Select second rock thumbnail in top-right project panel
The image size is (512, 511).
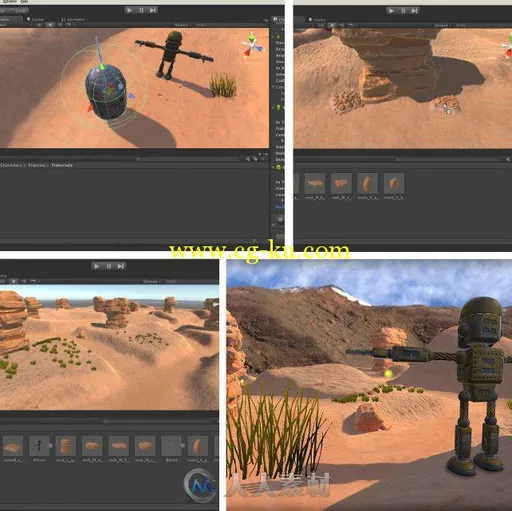341,183
